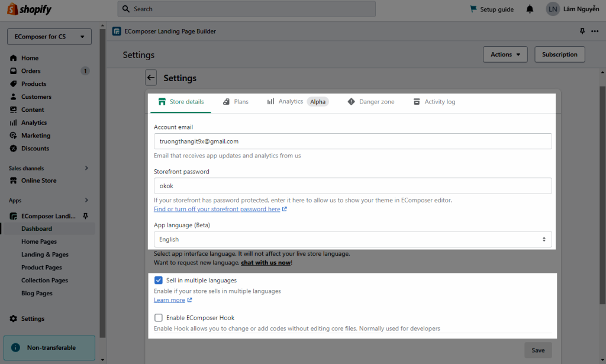Click the sidebar Settings gear icon
Viewport: 606px width, 364px height.
click(x=14, y=318)
